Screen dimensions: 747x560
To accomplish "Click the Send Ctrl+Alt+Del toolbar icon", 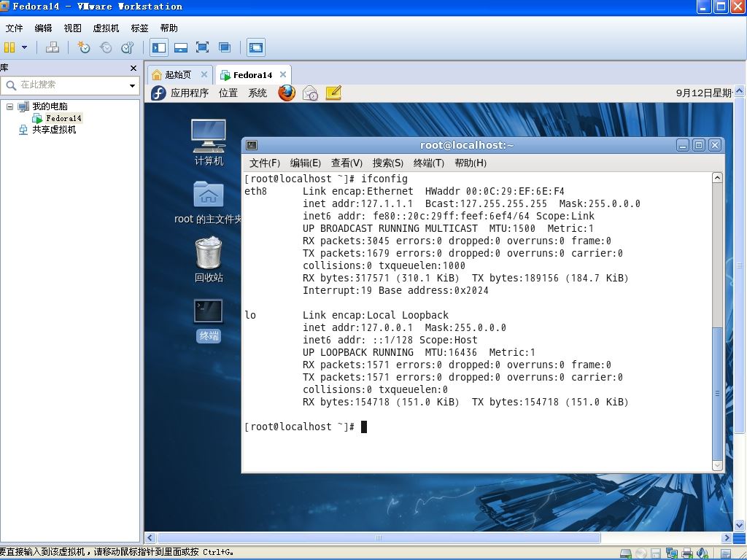I will pos(53,47).
